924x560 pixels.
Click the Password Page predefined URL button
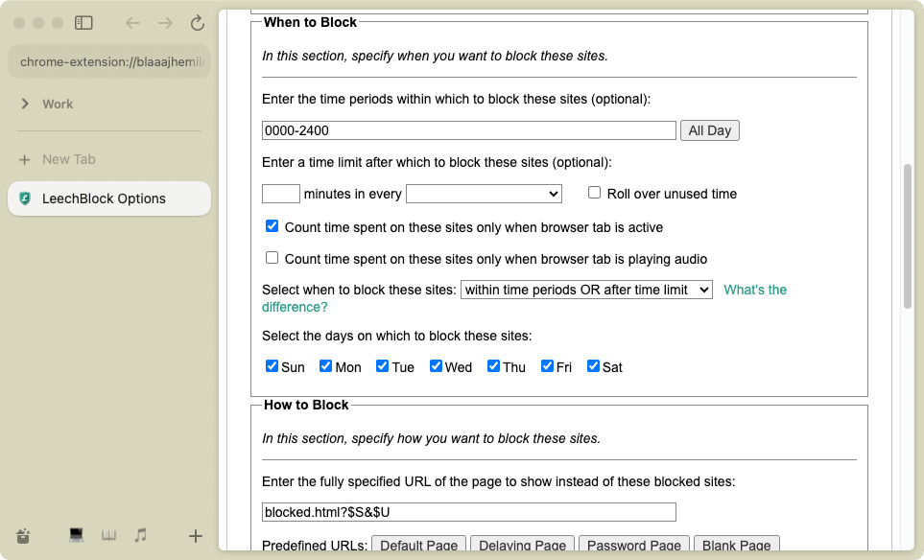(x=634, y=545)
